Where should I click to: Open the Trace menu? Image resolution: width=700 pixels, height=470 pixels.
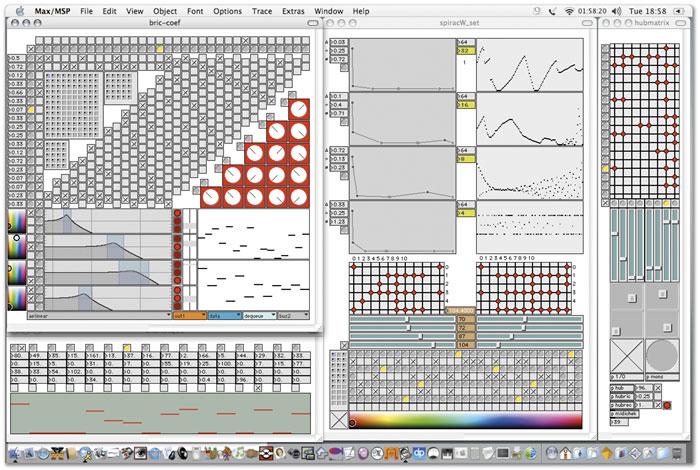(x=262, y=11)
